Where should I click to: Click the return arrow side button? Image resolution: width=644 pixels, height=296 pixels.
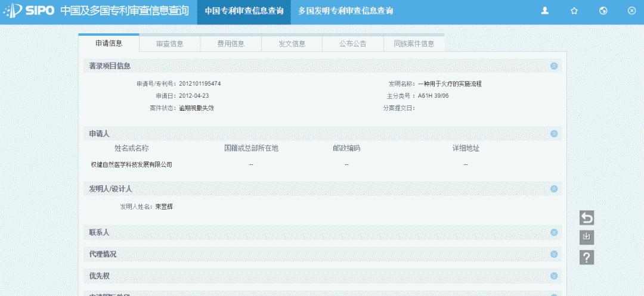tap(587, 218)
